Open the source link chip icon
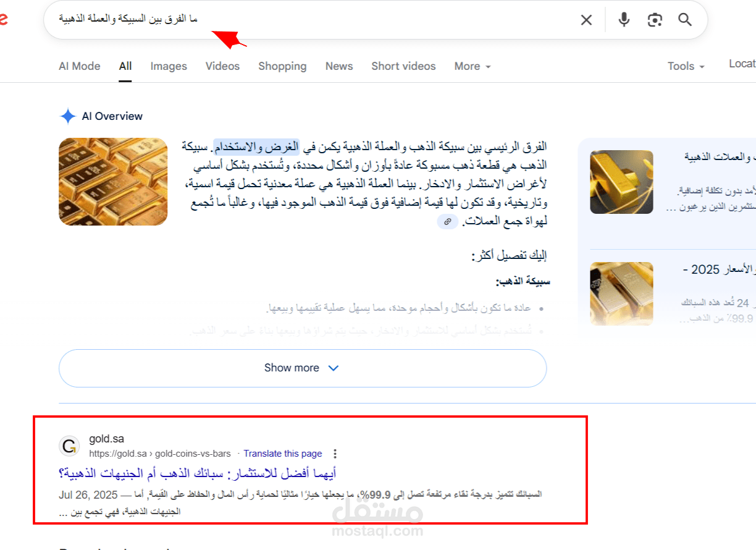This screenshot has width=756, height=550. tap(448, 221)
